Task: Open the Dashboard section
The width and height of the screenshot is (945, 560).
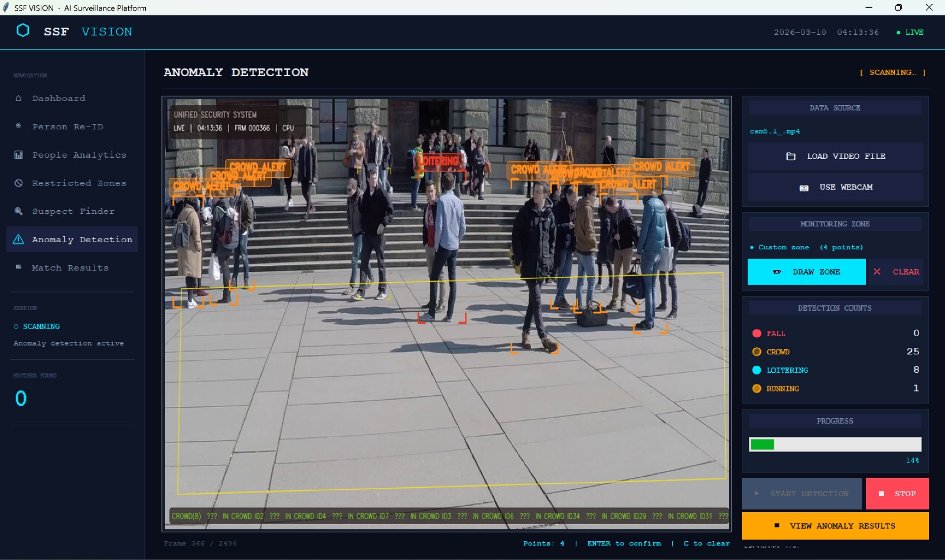Action: point(58,98)
